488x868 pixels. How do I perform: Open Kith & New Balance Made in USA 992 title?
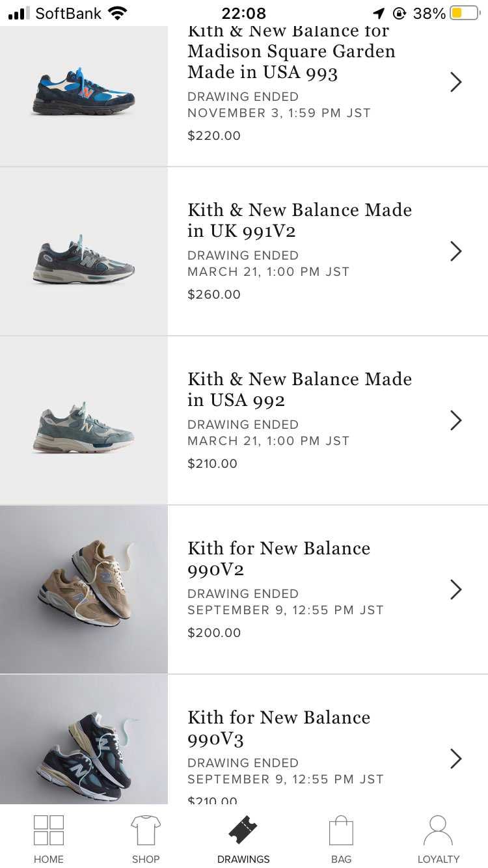299,389
